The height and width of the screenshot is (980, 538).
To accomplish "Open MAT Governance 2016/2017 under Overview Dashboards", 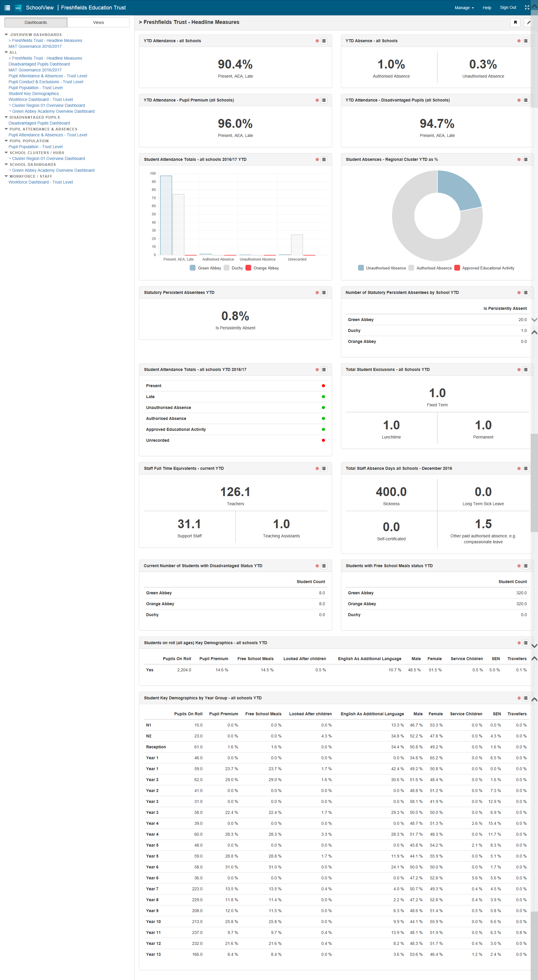I will click(35, 46).
